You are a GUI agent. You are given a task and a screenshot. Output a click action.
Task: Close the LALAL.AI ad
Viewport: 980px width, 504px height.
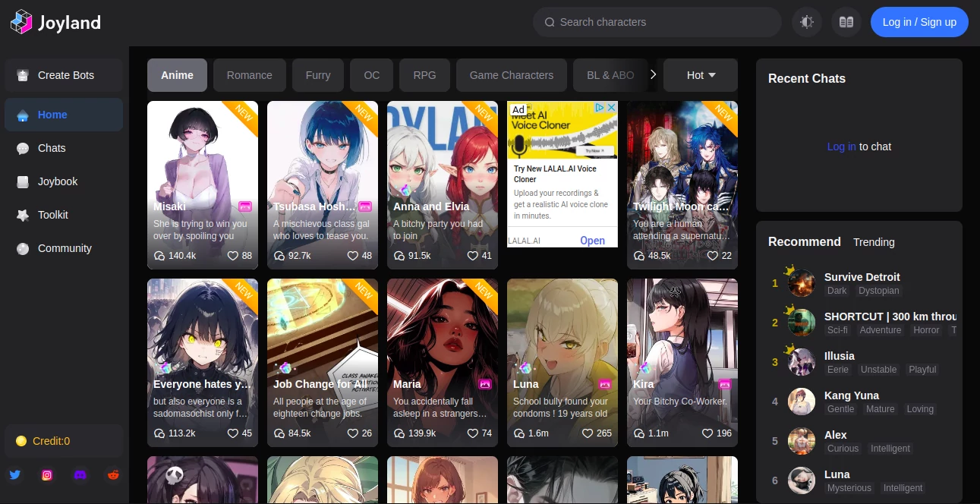coord(611,109)
